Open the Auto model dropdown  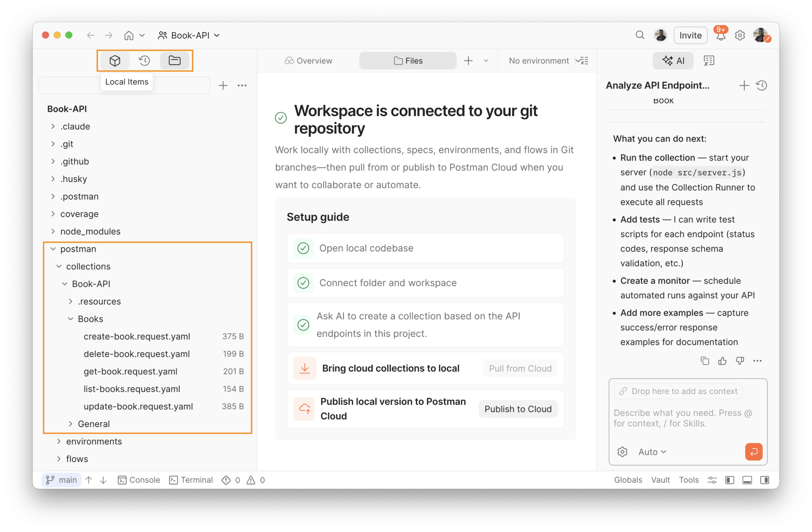click(x=652, y=452)
